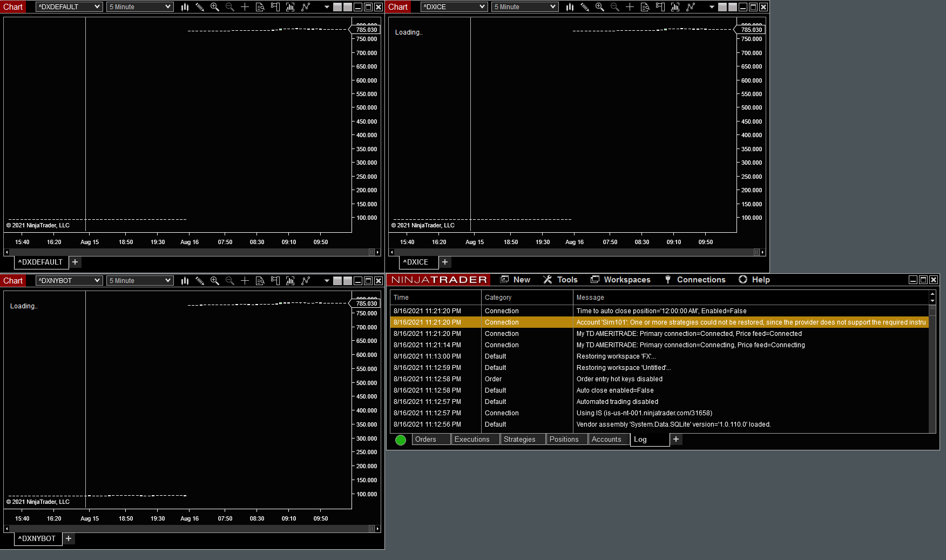Image resolution: width=946 pixels, height=560 pixels.
Task: Open bar type icon in ^DXICE chart
Action: click(570, 7)
